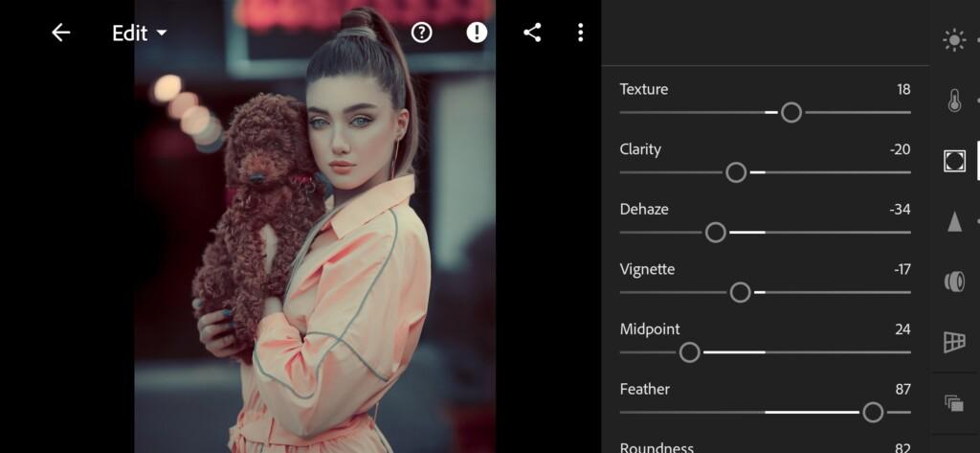Open the help question mark icon

point(422,33)
